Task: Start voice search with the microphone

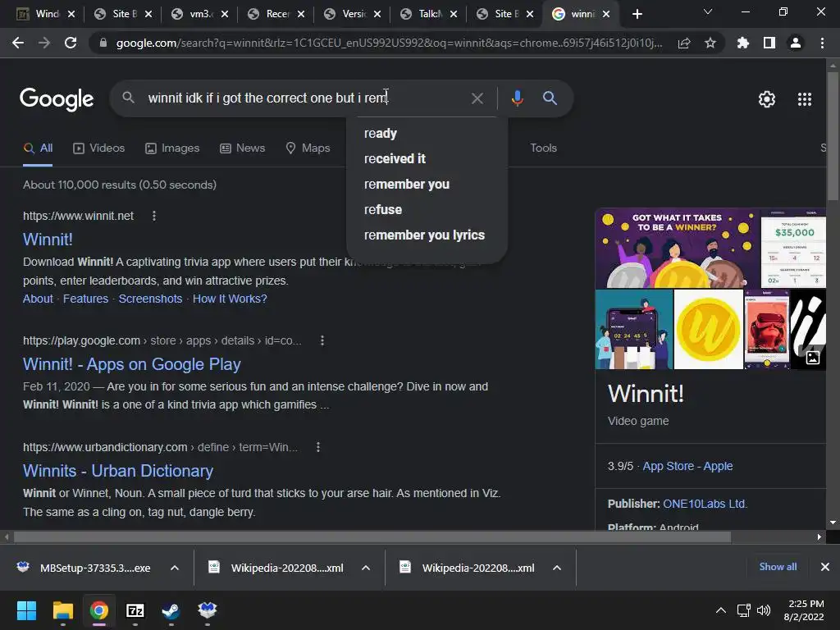Action: [x=517, y=98]
